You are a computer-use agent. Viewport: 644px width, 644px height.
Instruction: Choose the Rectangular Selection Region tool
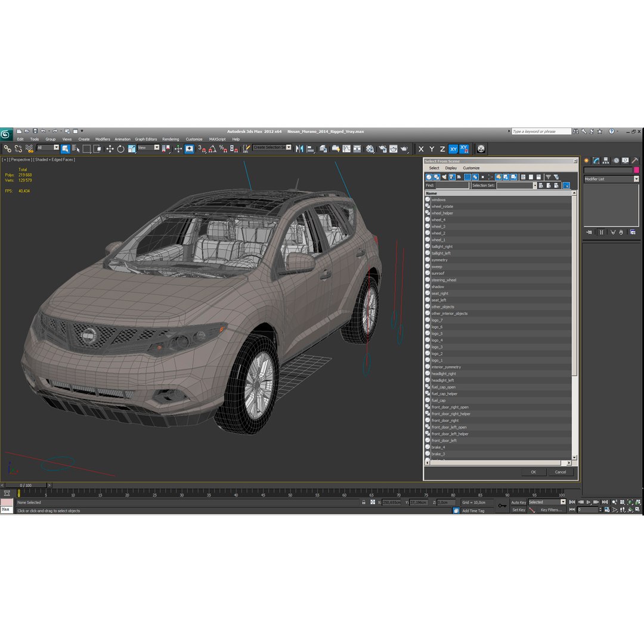point(86,149)
